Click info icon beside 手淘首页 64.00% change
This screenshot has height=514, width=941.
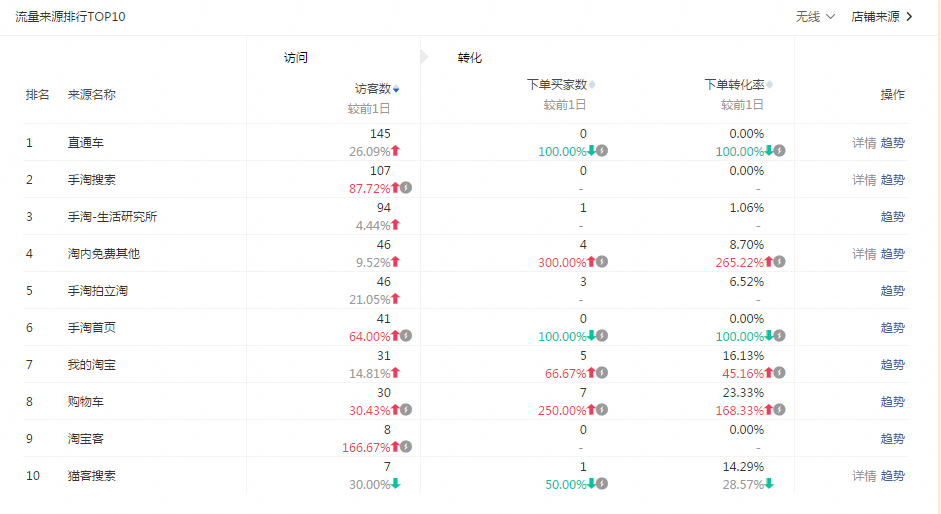(x=406, y=336)
